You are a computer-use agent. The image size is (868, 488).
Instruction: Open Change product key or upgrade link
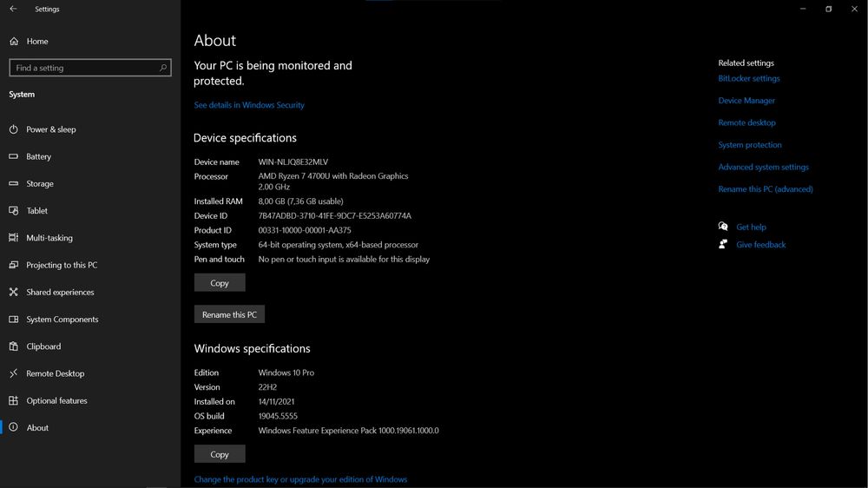tap(300, 479)
